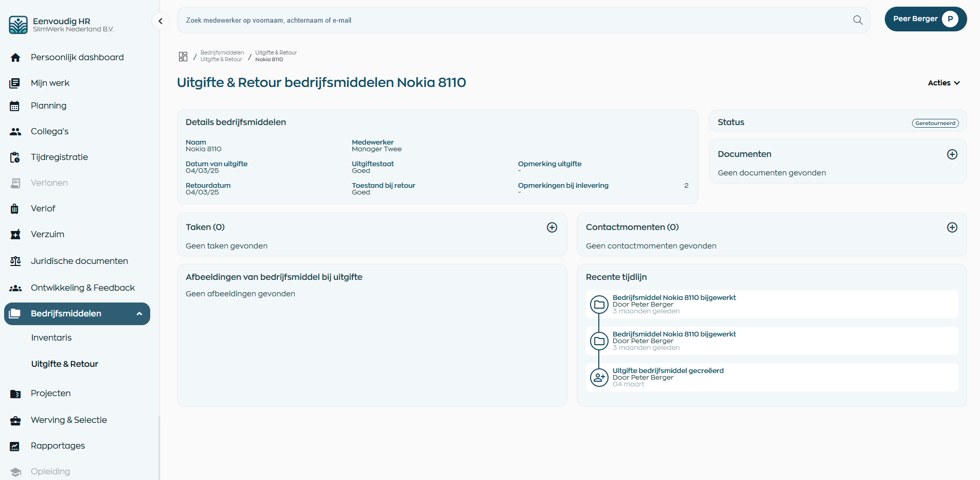Click the Verzuim sidebar icon
Image resolution: width=980 pixels, height=480 pixels.
[15, 235]
